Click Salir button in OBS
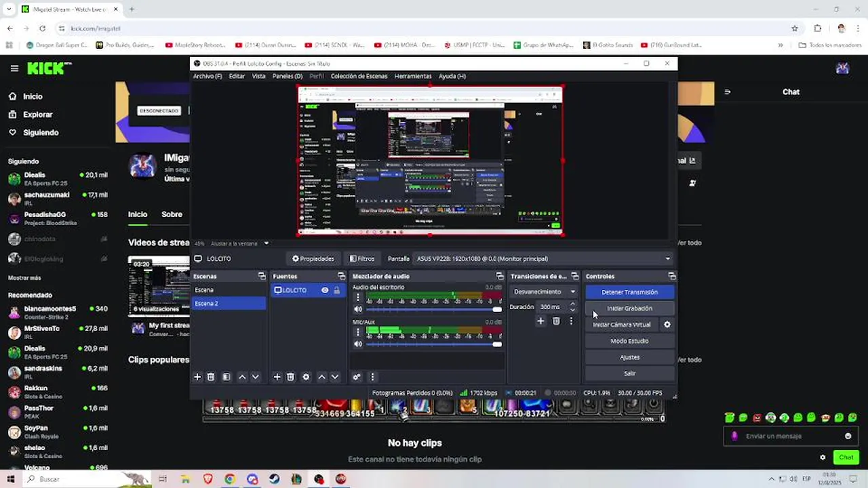Image resolution: width=868 pixels, height=488 pixels. [x=629, y=373]
